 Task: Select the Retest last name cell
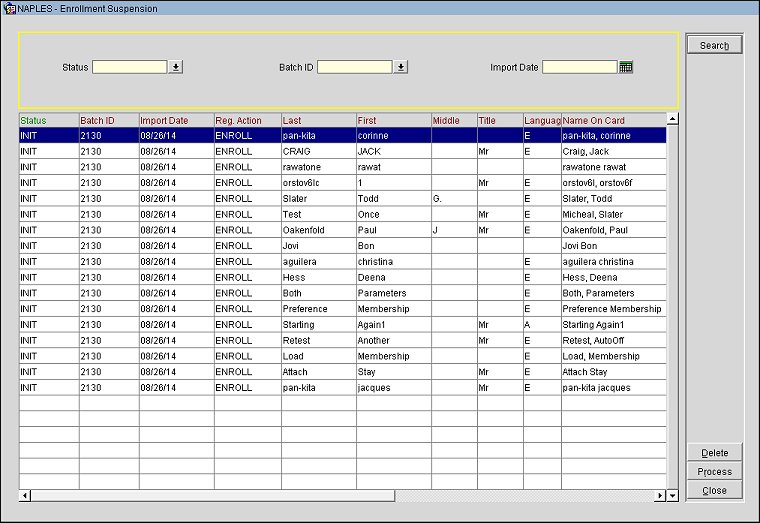(x=319, y=340)
